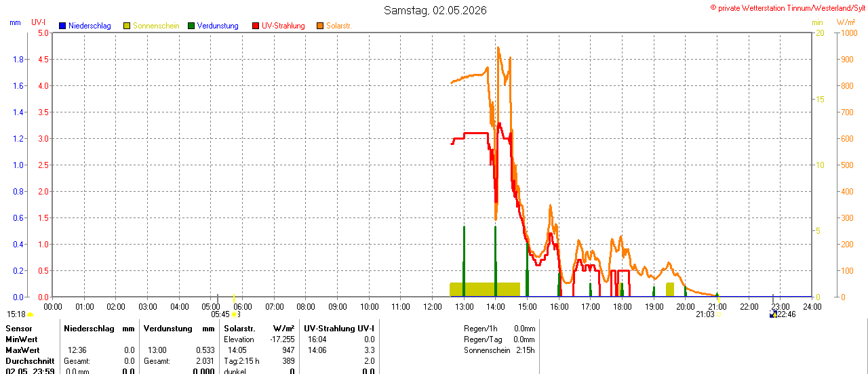Select the Solarstr. legend label
The width and height of the screenshot is (868, 374).
[x=339, y=26]
